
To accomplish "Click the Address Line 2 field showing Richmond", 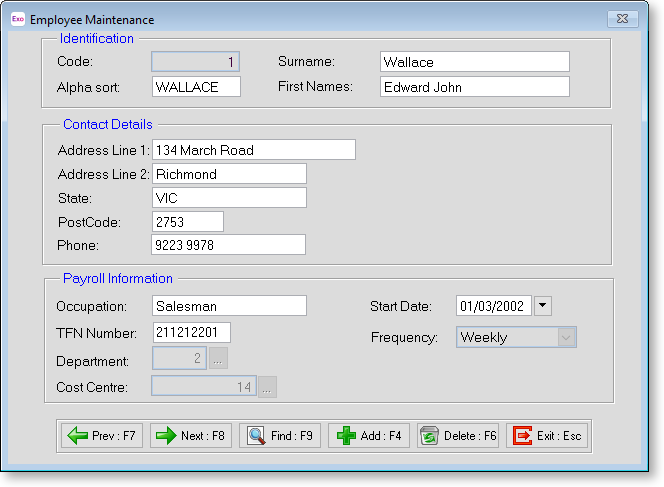I will 228,174.
